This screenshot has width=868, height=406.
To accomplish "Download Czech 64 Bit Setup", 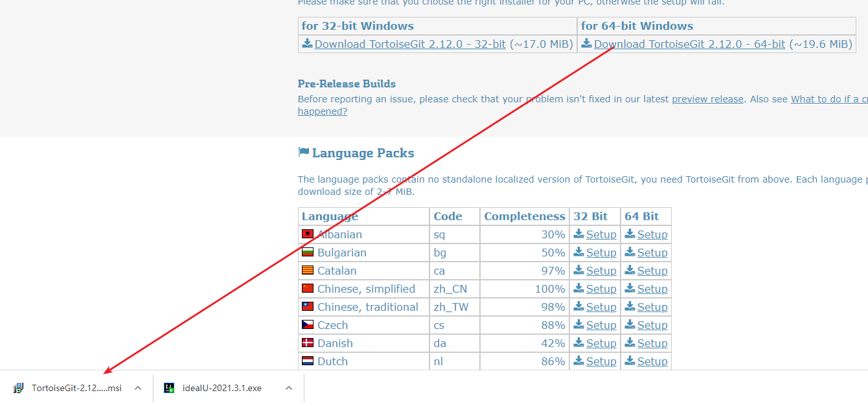I will 652,325.
